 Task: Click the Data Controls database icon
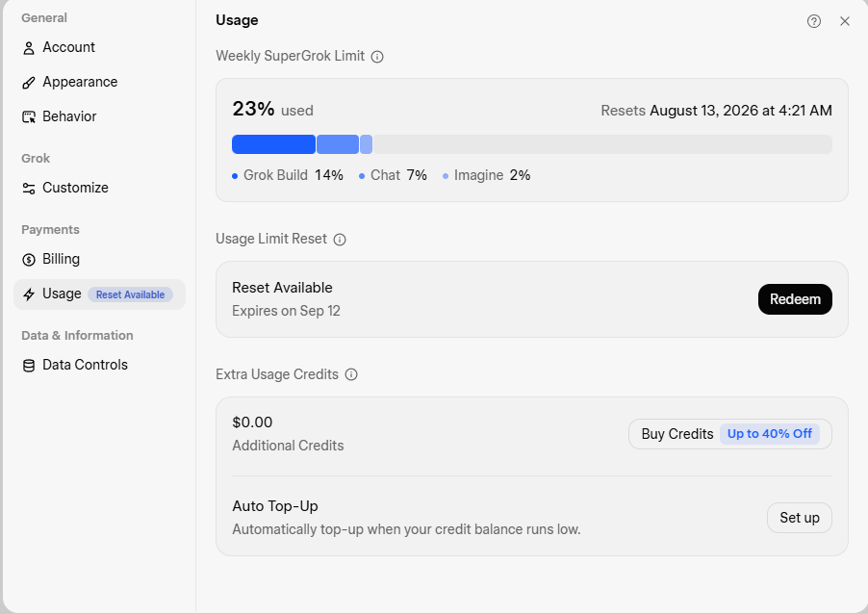point(29,366)
